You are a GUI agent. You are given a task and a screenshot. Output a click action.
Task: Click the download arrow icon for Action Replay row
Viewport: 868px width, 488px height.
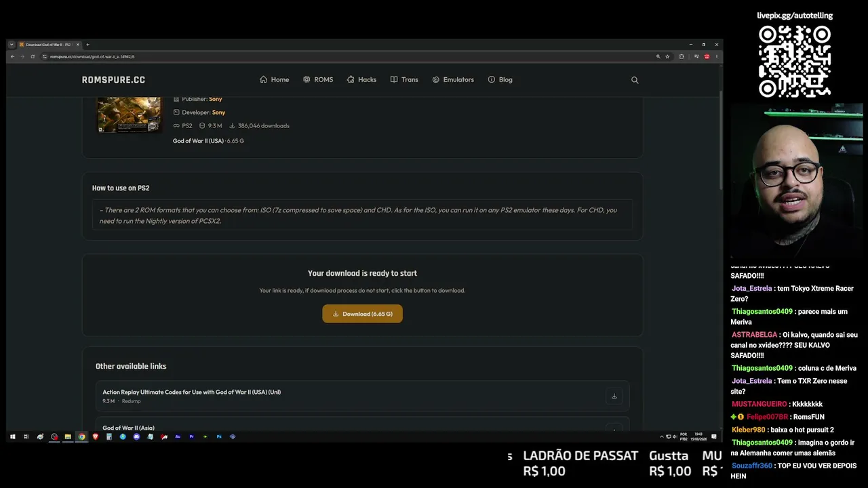pos(614,396)
